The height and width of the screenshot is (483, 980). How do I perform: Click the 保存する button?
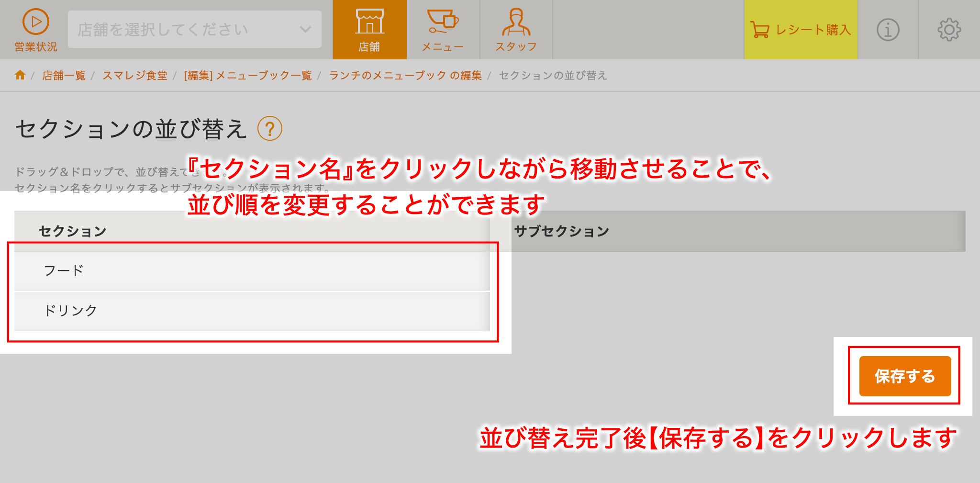point(905,376)
